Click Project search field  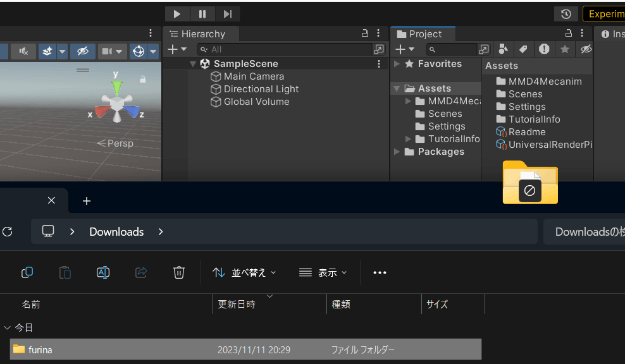click(451, 49)
